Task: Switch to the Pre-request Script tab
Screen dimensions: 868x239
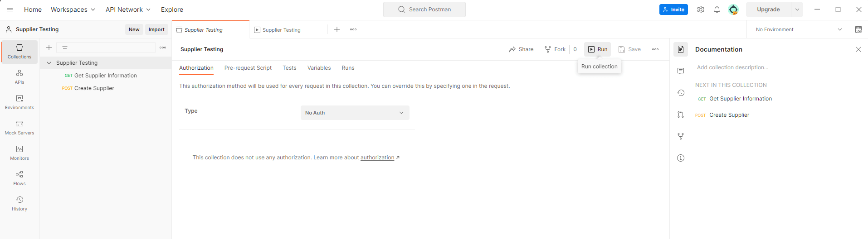Action: [248, 68]
